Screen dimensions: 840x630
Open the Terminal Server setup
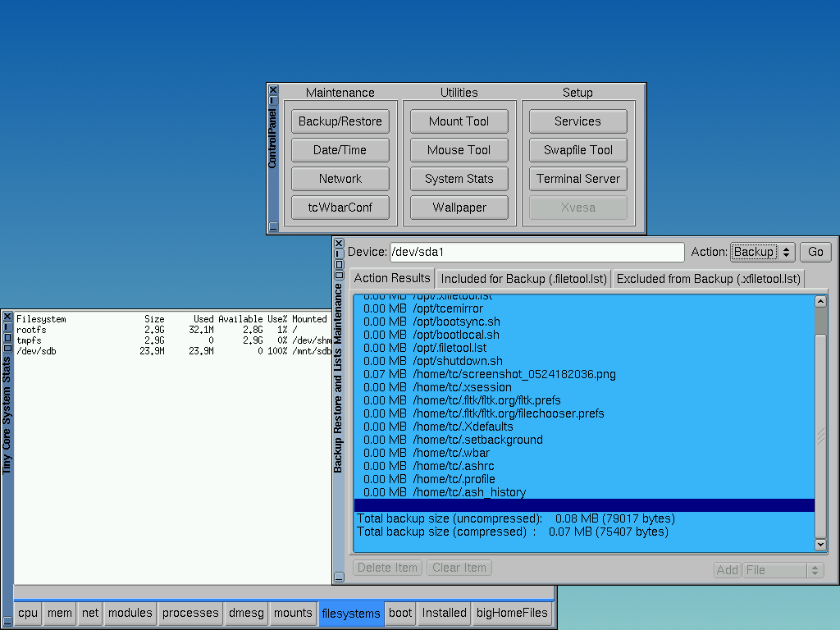[578, 179]
